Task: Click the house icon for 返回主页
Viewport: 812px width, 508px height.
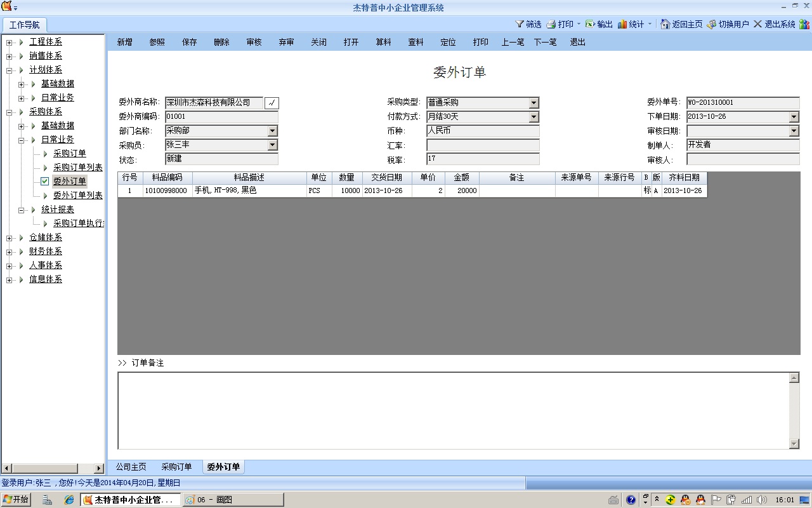Action: (665, 24)
